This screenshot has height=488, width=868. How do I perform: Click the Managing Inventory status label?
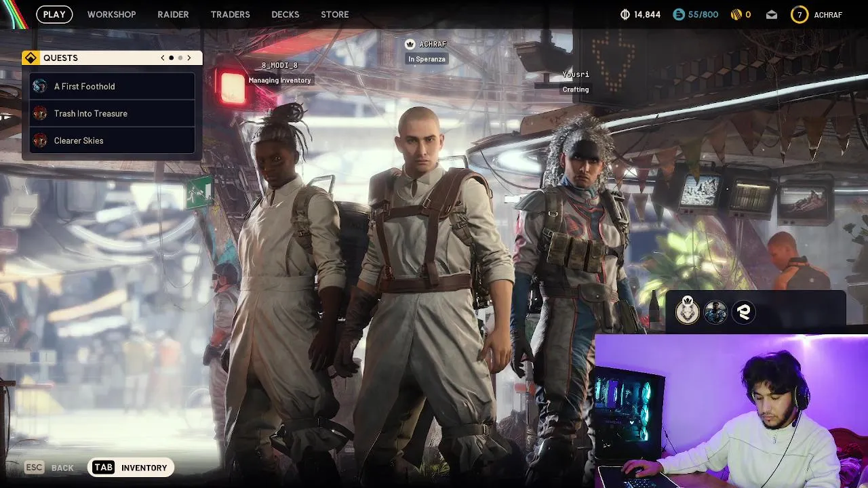(279, 80)
